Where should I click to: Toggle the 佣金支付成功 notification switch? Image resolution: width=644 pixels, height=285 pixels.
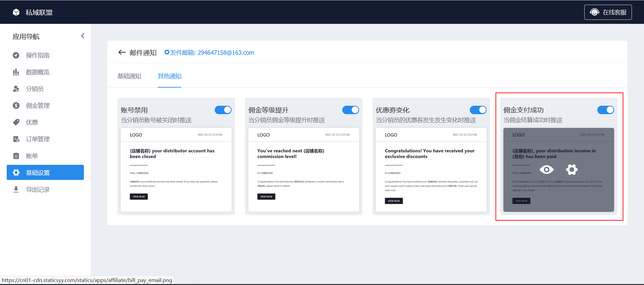[x=606, y=110]
